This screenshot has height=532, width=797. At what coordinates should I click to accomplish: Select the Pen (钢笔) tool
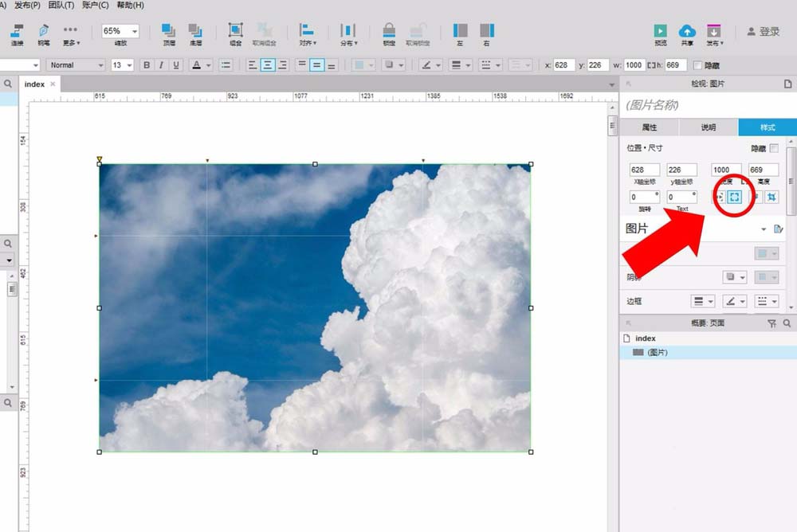[x=44, y=34]
